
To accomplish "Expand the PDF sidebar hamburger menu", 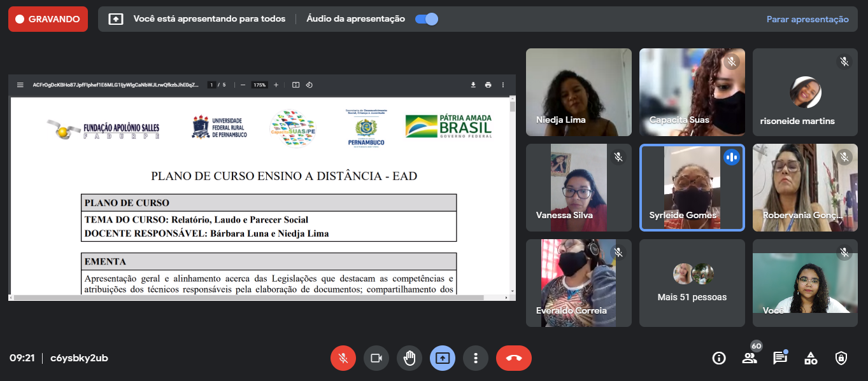I will tap(20, 85).
